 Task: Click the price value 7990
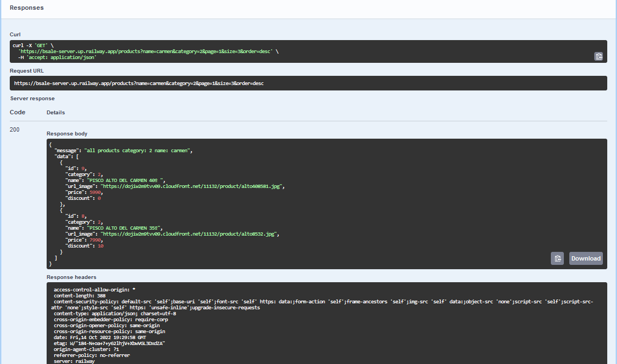tap(95, 240)
